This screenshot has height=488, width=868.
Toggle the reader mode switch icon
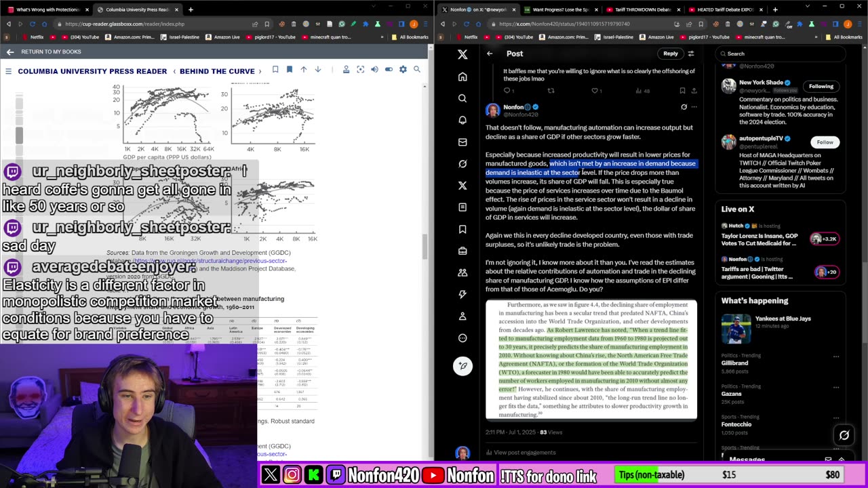click(389, 69)
